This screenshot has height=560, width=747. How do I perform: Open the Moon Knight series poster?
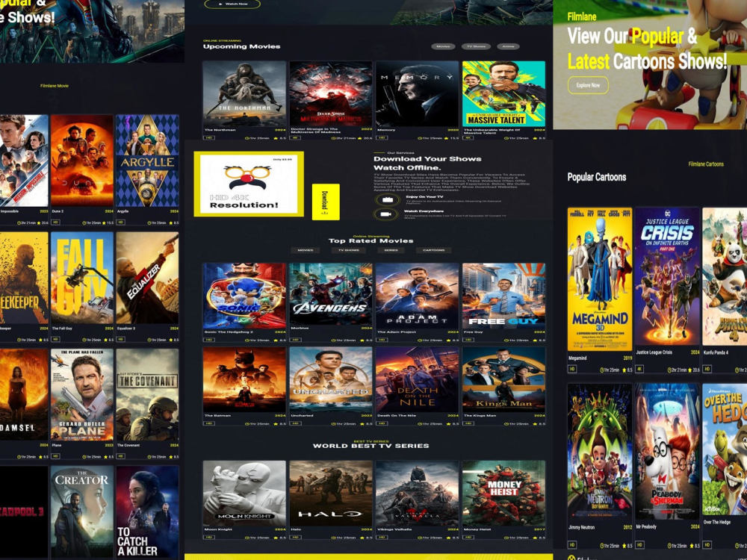[x=244, y=494]
